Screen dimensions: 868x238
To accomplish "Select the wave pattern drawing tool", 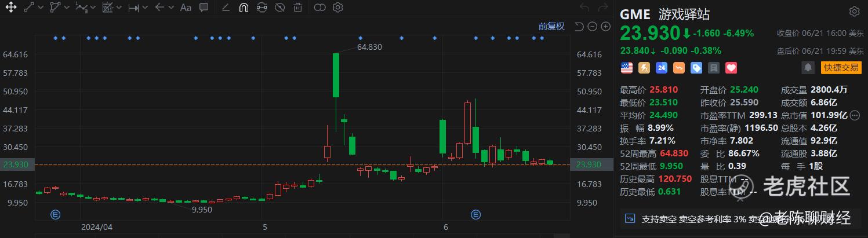I will (82, 8).
